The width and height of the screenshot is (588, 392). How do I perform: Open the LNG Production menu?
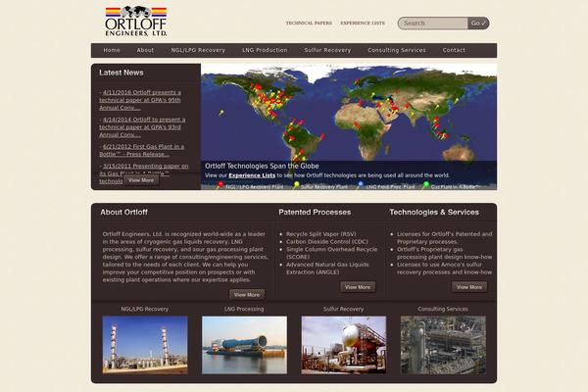[x=265, y=50]
